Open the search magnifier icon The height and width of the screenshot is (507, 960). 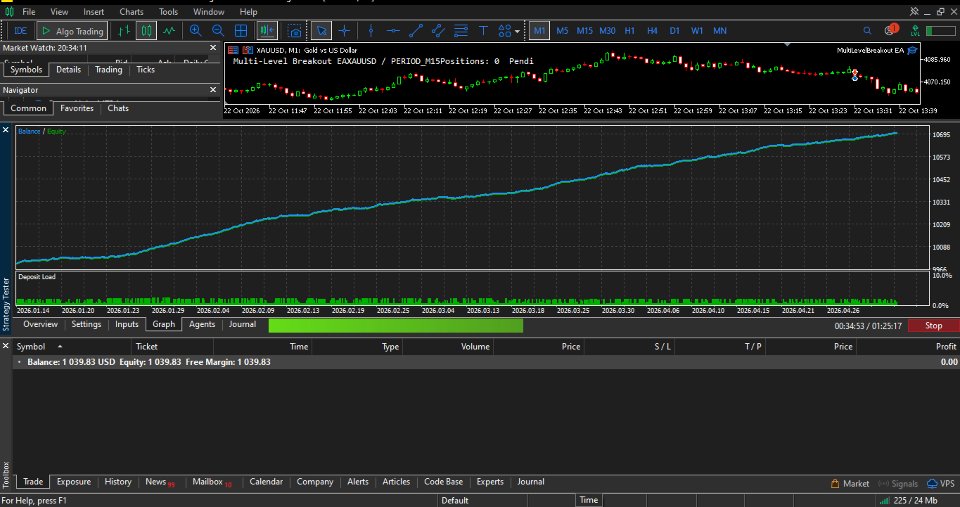tap(867, 31)
